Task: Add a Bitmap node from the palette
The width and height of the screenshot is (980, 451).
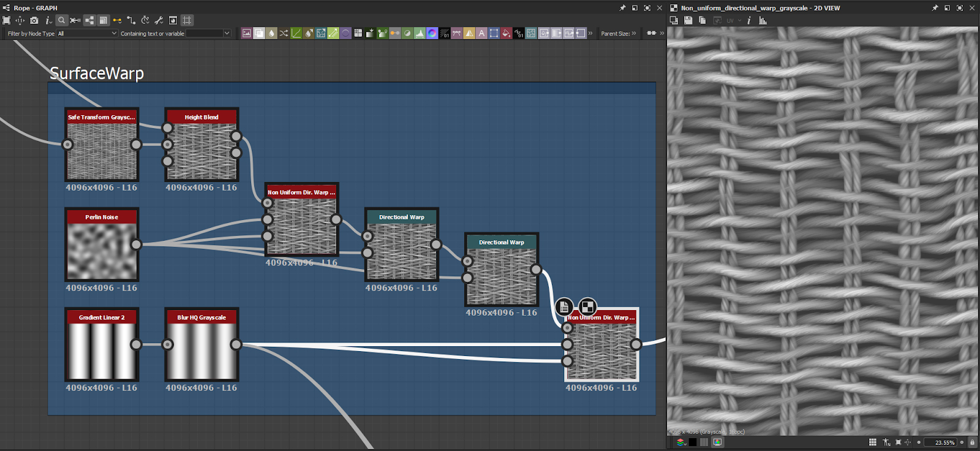Action: 247,33
